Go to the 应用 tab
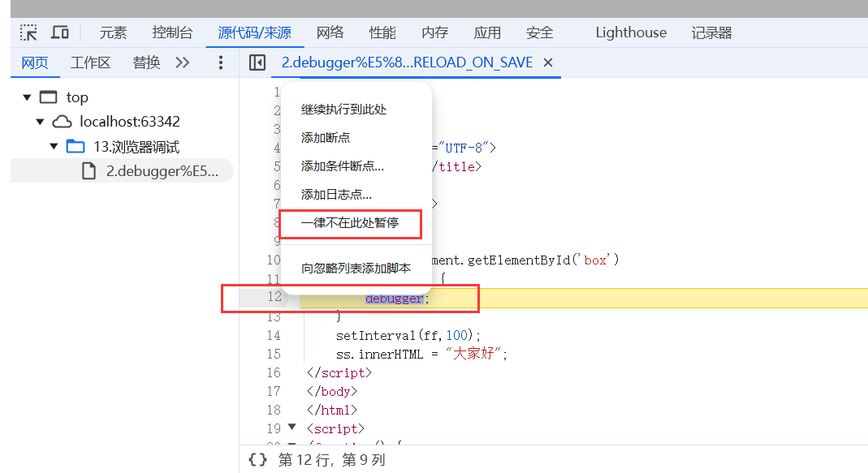 487,32
